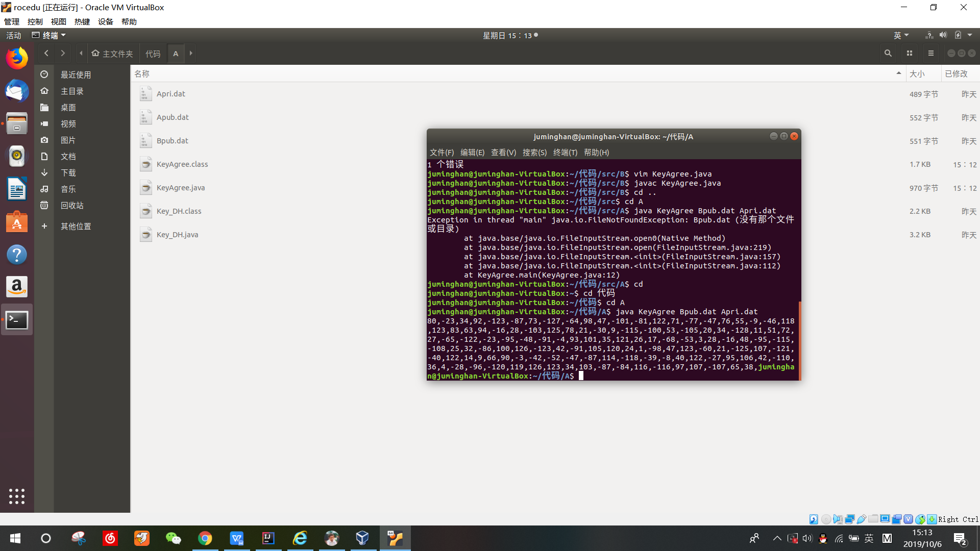Open Rhythmbox music player from the dock
This screenshot has height=551, width=980.
point(17,156)
